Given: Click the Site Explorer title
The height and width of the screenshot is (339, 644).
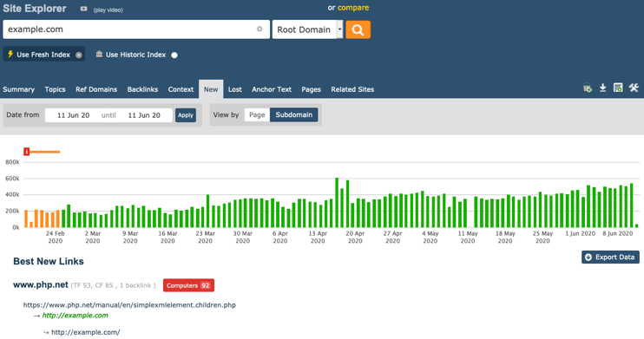Looking at the screenshot, I should coord(35,9).
